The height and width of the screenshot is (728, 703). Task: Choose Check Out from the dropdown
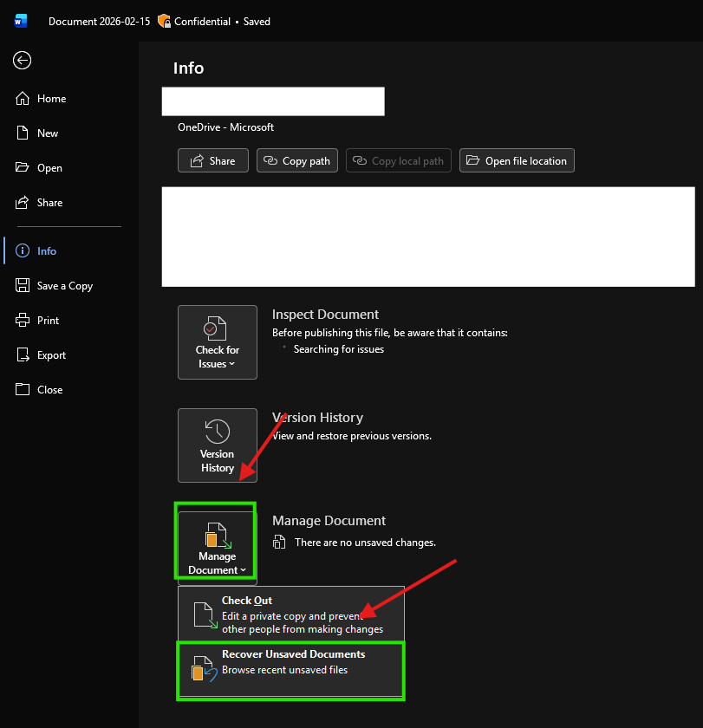click(x=291, y=614)
